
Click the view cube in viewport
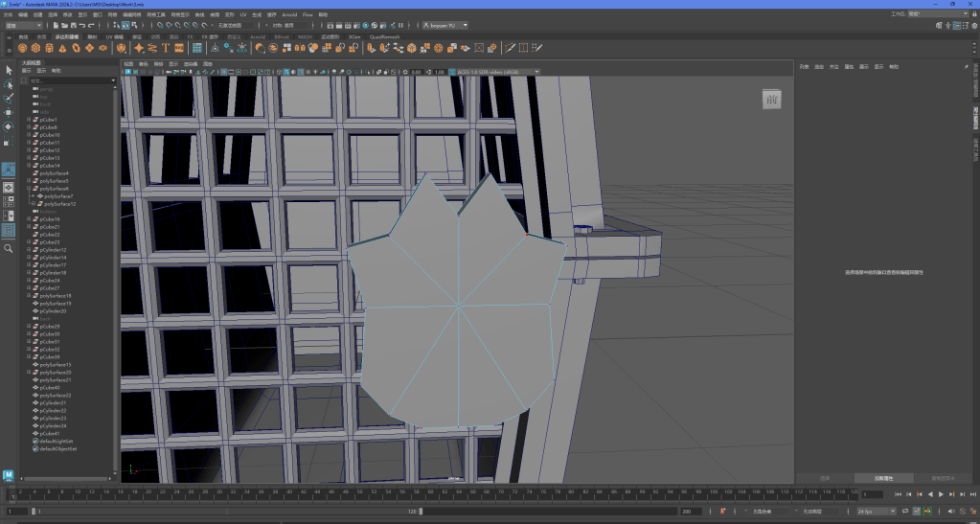click(x=773, y=100)
